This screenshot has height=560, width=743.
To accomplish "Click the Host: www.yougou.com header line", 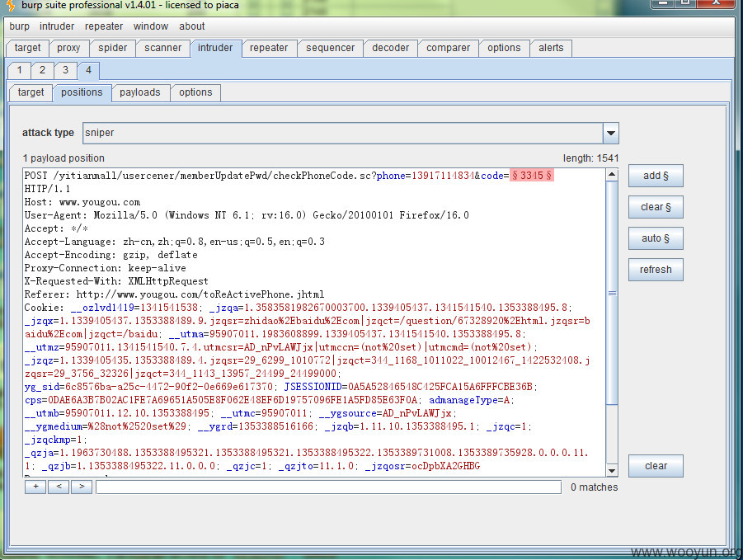I will 82,202.
